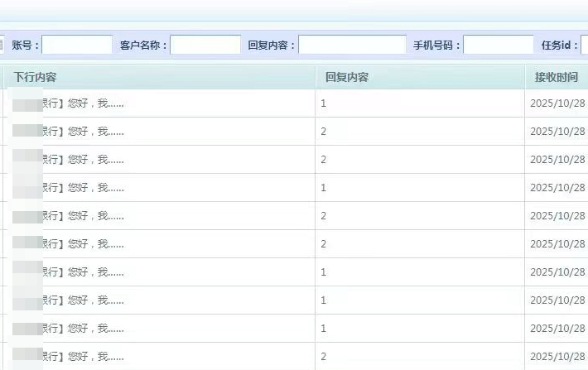Click the 回复内容 filter input field
This screenshot has width=588, height=370.
[x=352, y=45]
